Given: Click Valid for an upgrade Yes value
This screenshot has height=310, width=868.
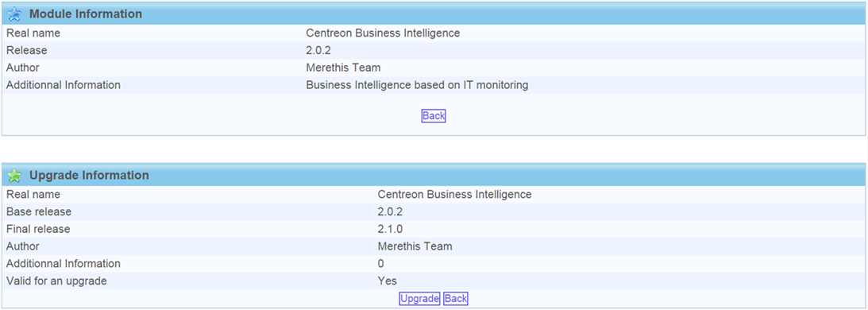Looking at the screenshot, I should click(x=387, y=281).
